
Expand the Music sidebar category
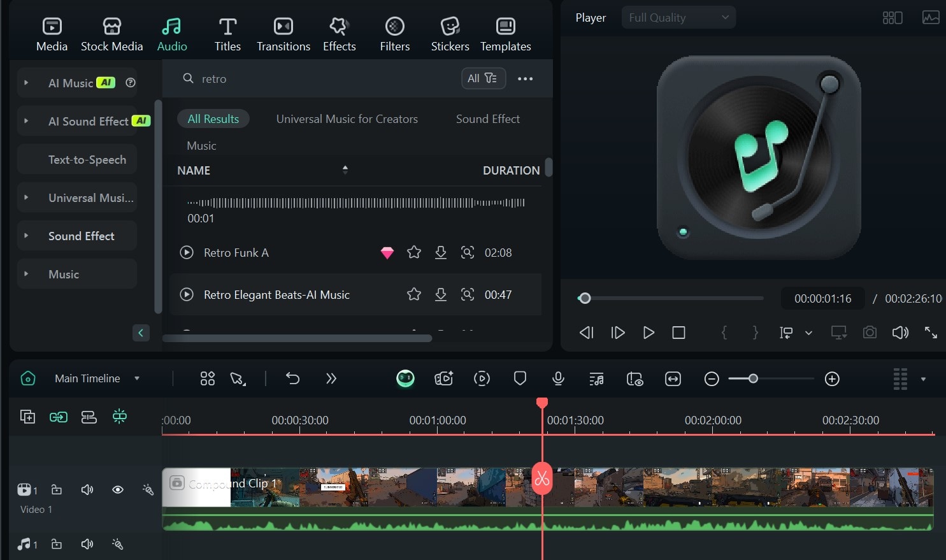coord(26,274)
